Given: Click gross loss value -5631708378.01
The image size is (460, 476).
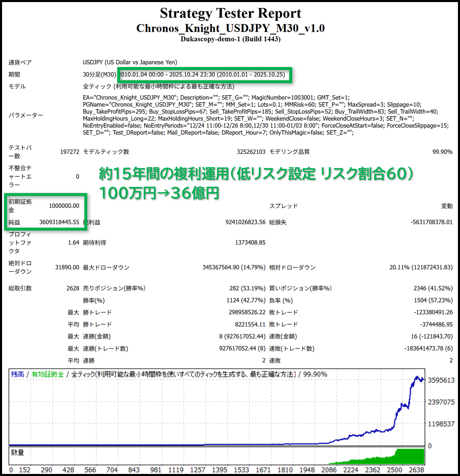Looking at the screenshot, I should coord(432,222).
